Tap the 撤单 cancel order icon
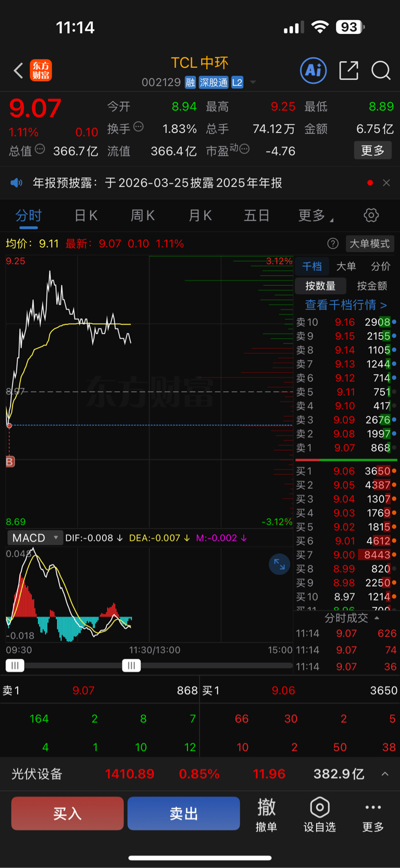 266,814
